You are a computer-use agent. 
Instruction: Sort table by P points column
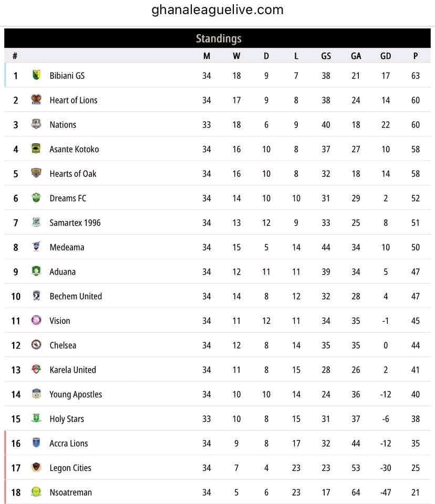(416, 56)
